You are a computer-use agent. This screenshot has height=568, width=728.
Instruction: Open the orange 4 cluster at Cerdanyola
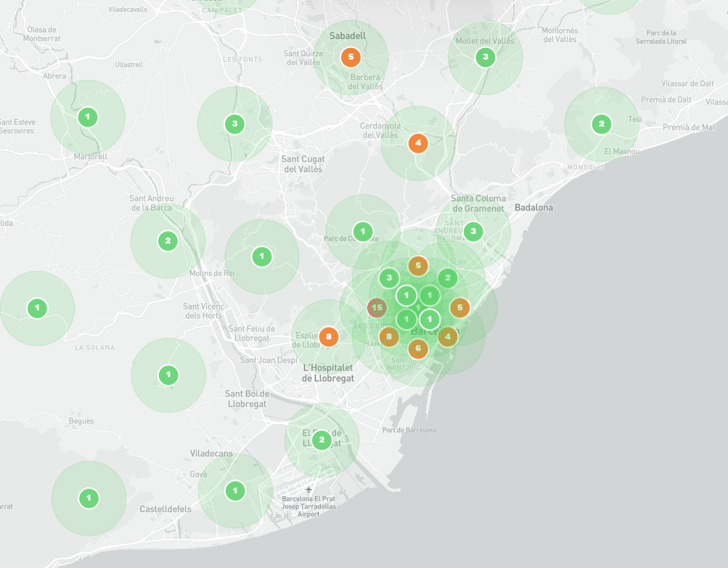(417, 143)
